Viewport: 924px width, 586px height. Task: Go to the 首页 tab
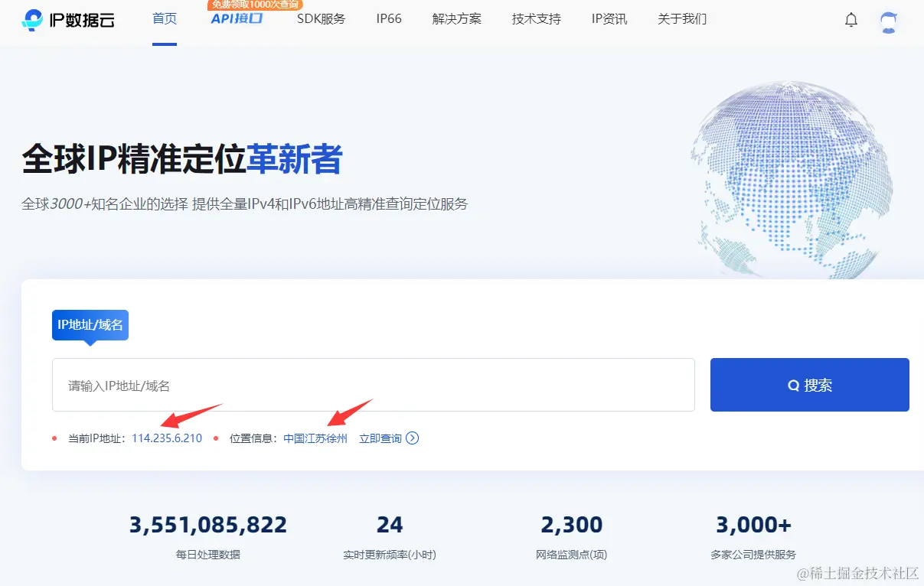(x=165, y=18)
